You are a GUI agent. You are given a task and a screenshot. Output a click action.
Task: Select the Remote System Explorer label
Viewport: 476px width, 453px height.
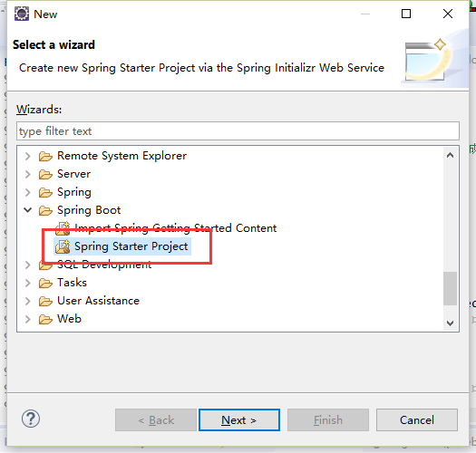(x=121, y=156)
